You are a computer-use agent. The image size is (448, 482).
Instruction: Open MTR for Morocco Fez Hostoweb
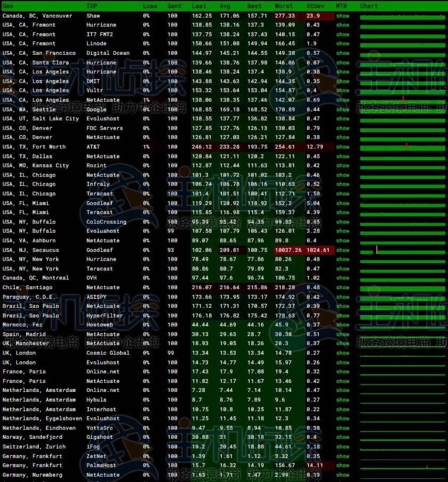click(343, 325)
